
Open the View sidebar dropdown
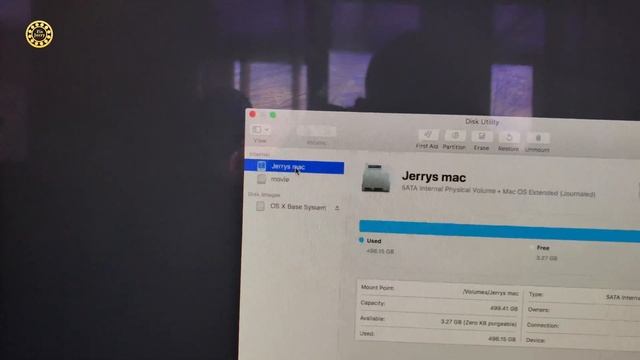[260, 130]
